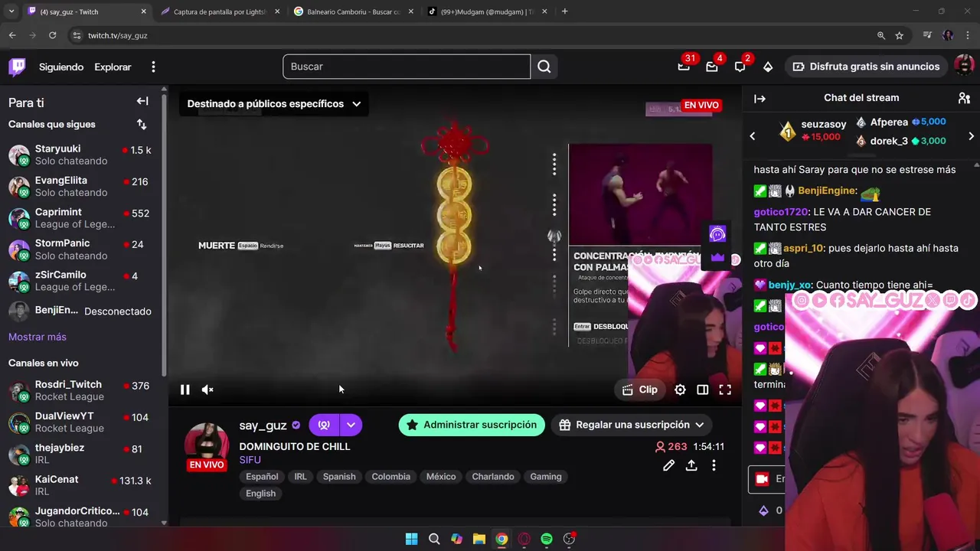Viewport: 980px width, 551px height.
Task: Click Administrar suscripción button
Action: click(x=472, y=425)
